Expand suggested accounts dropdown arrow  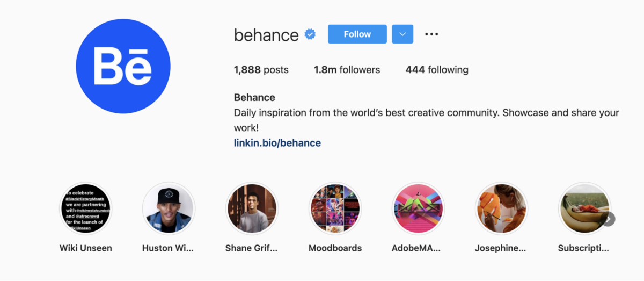point(402,34)
